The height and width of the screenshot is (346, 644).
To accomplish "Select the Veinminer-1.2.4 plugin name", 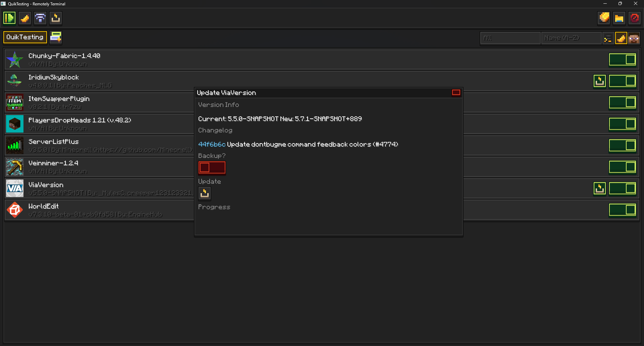I will 53,163.
